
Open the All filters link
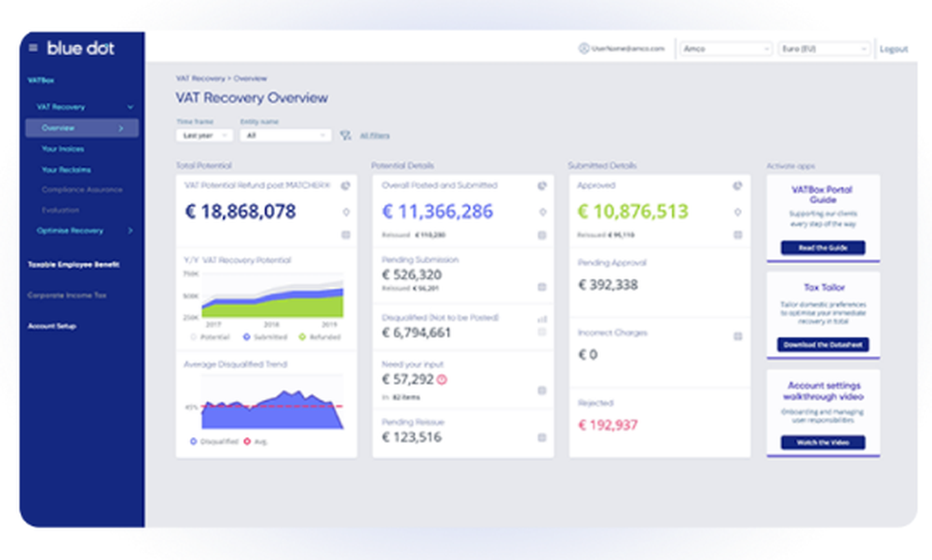pyautogui.click(x=375, y=135)
